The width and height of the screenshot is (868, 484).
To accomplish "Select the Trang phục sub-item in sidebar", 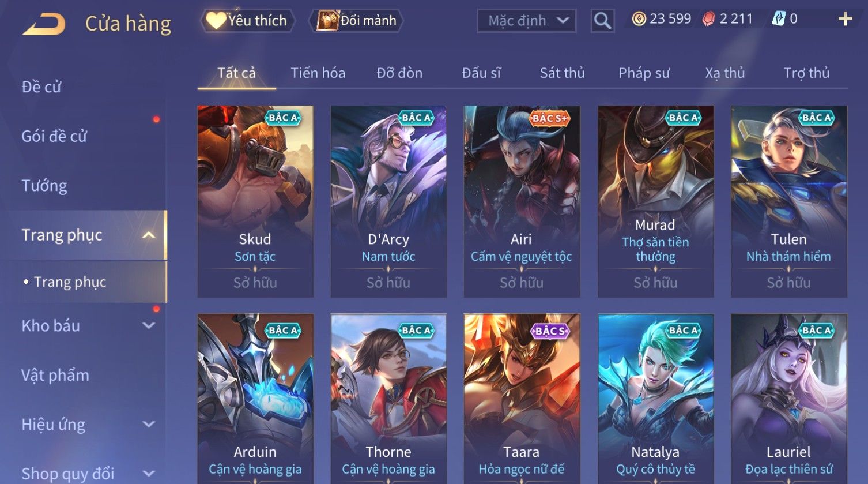I will 70,282.
